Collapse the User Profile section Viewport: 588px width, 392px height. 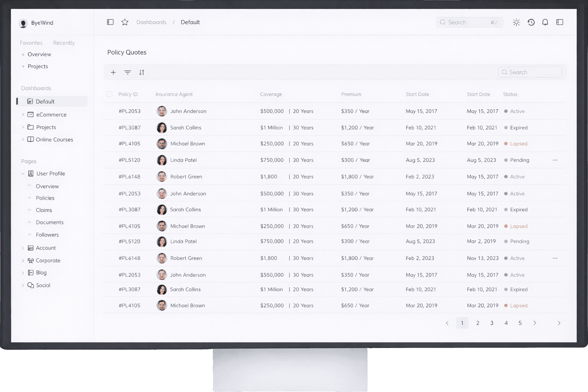[x=23, y=173]
